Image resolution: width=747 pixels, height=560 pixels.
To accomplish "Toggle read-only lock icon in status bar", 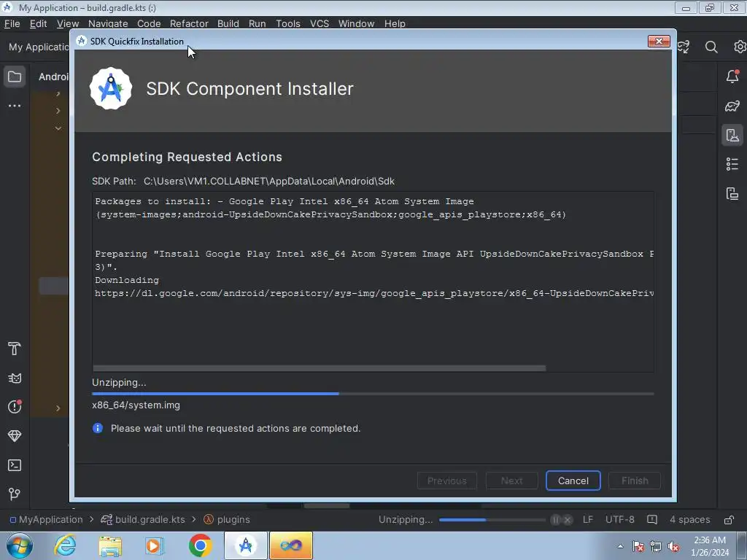I will (x=729, y=519).
